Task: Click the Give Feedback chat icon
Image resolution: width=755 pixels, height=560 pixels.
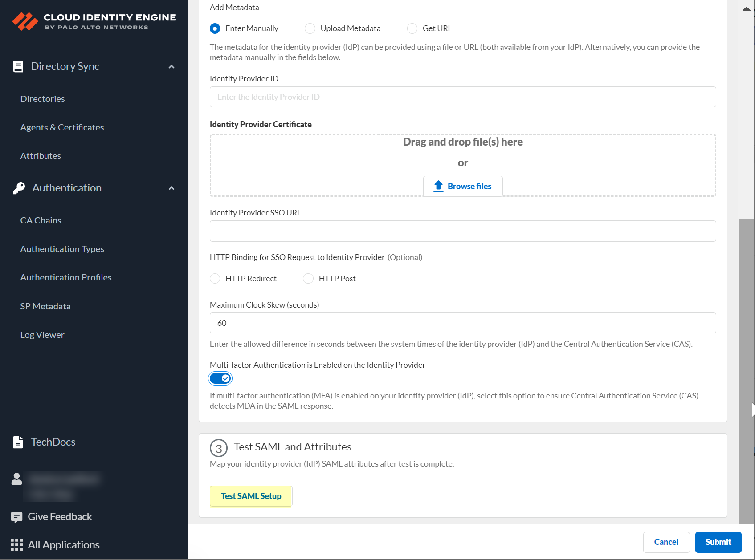Action: coord(16,517)
